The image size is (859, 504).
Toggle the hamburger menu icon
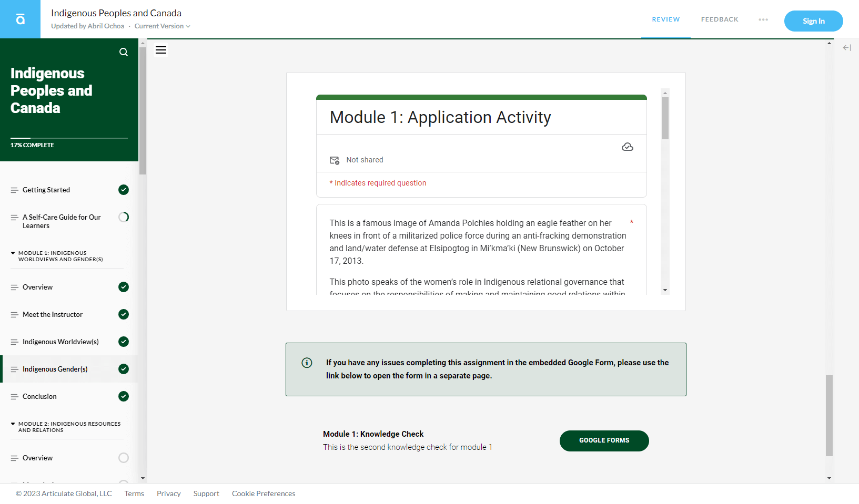[x=161, y=50]
